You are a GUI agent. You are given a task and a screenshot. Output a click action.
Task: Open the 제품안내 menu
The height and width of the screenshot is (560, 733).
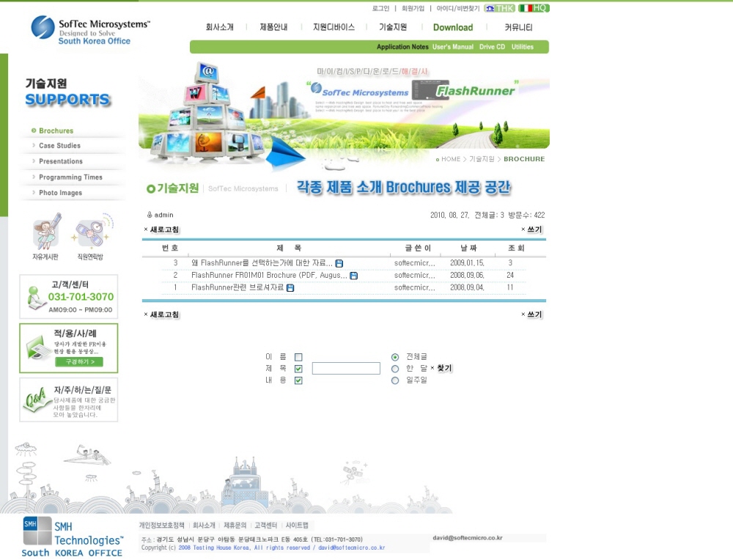pos(273,27)
